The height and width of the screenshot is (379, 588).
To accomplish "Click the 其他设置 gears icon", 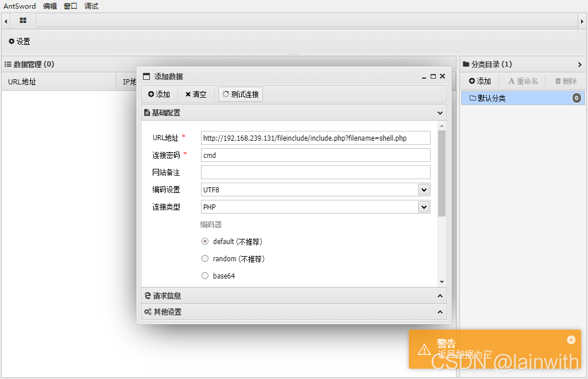I will click(x=148, y=312).
